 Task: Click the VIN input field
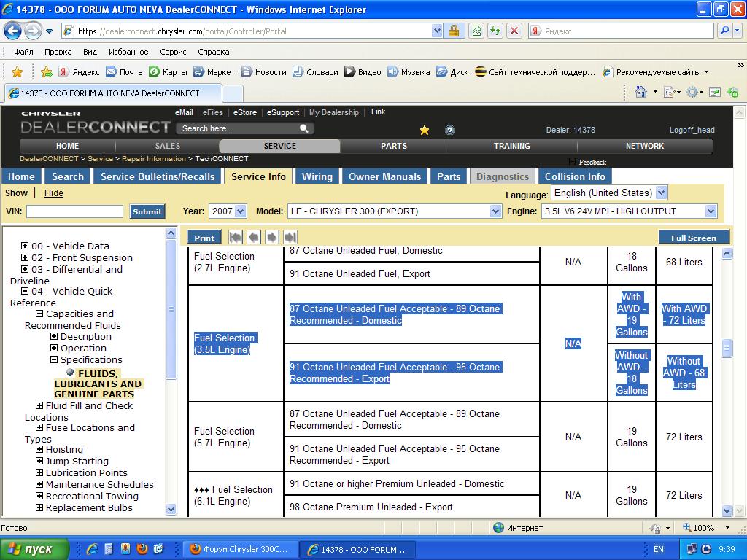click(75, 211)
